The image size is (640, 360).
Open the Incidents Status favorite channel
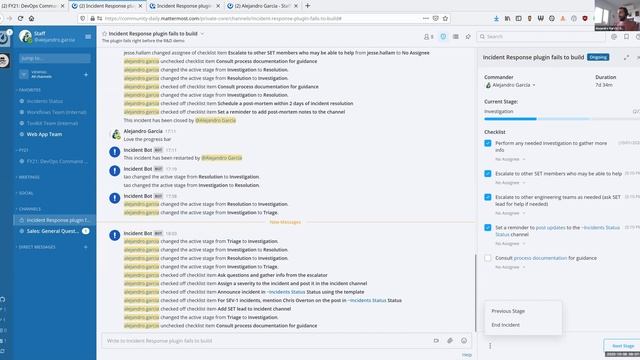(x=45, y=101)
